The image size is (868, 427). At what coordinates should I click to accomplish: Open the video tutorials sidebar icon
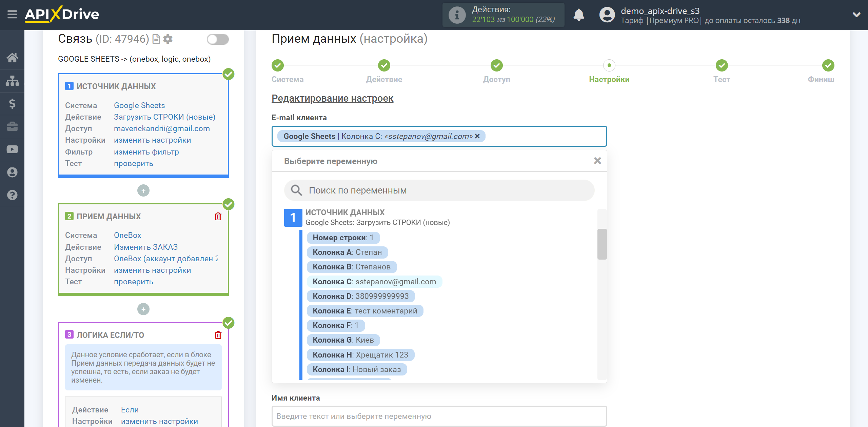[12, 149]
